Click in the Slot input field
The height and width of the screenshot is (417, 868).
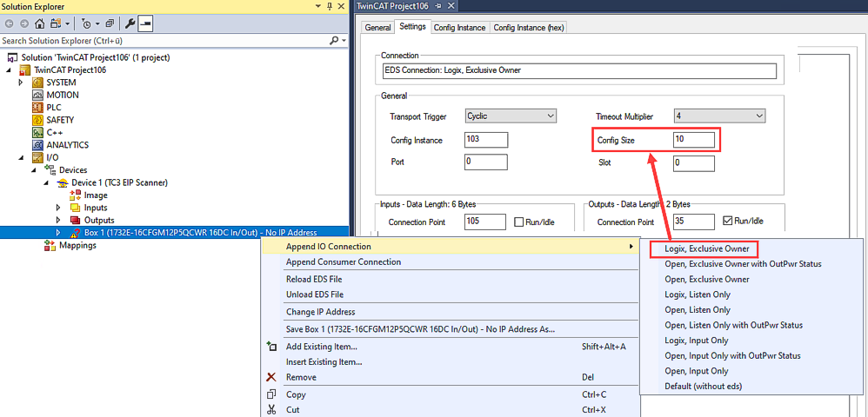(694, 163)
